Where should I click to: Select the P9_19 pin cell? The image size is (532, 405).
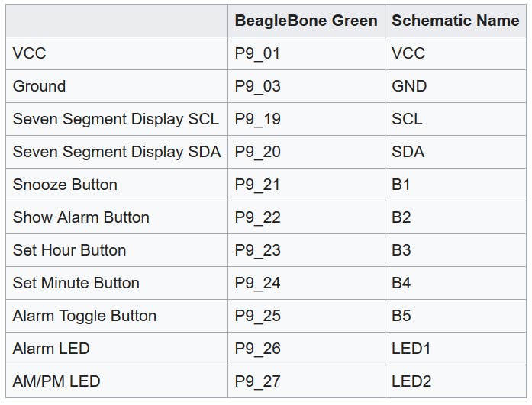pos(306,119)
